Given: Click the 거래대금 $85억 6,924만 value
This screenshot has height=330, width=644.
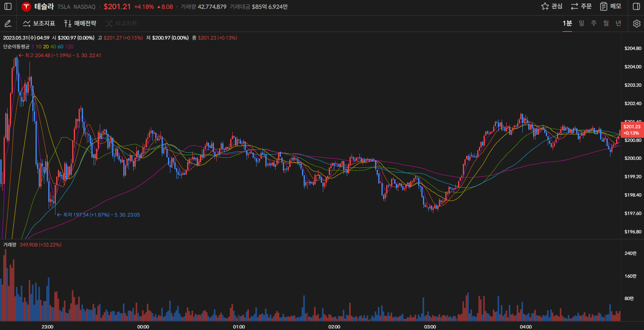Looking at the screenshot, I should point(259,7).
